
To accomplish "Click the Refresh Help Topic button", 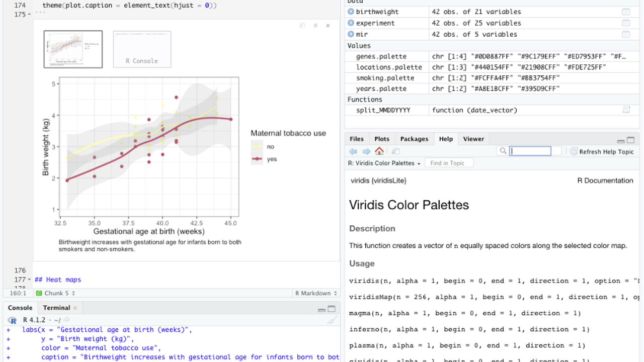I will pos(602,151).
